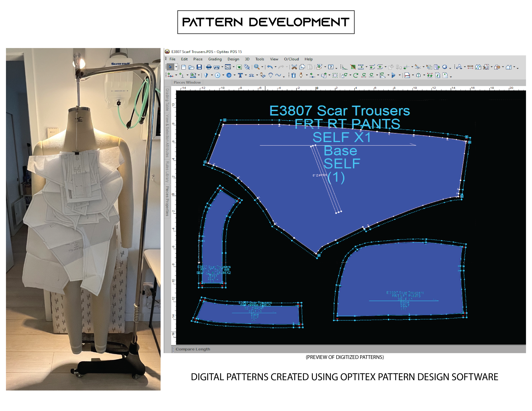Open the Undo history dropdown arrow
Screen dimensions: 532x411
(276, 67)
